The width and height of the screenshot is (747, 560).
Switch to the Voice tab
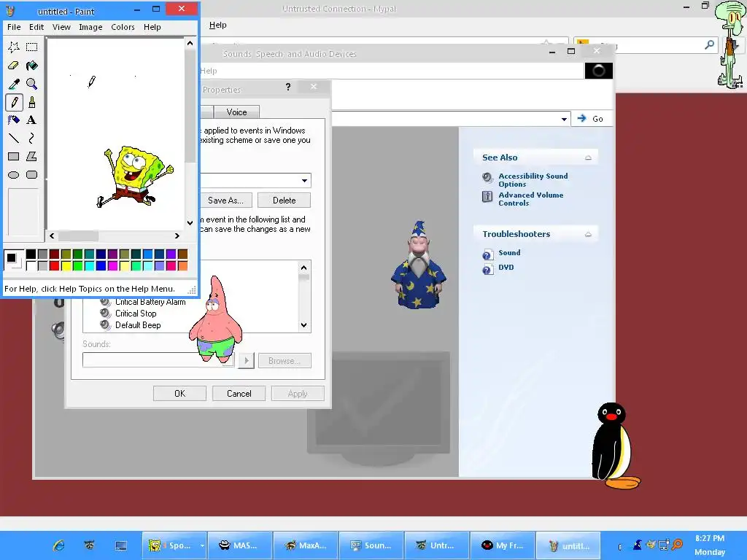[x=237, y=112]
